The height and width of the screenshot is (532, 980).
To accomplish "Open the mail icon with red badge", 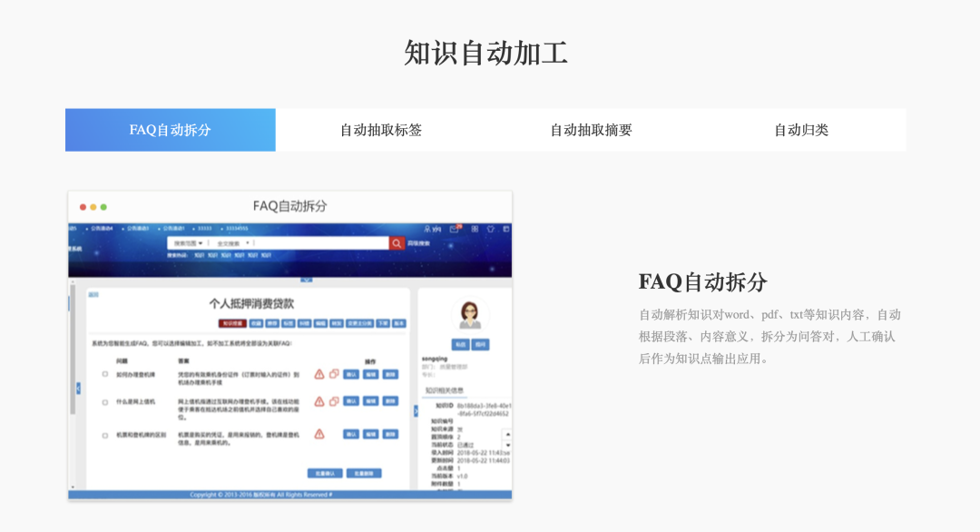I will [x=455, y=229].
